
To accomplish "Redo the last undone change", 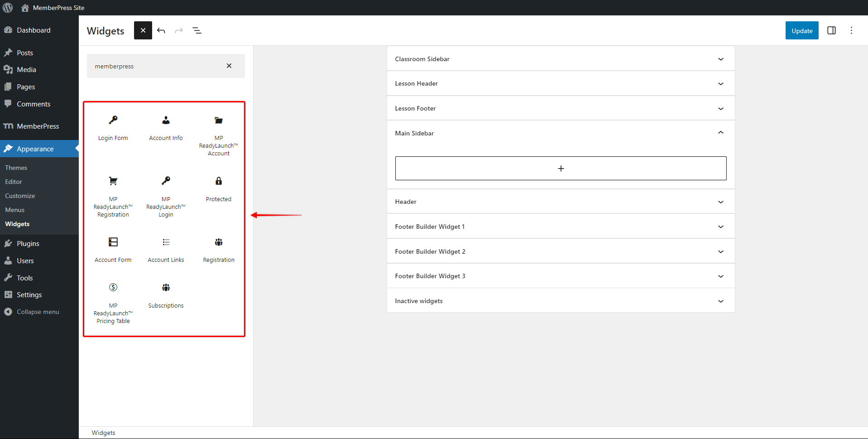I will [x=179, y=30].
